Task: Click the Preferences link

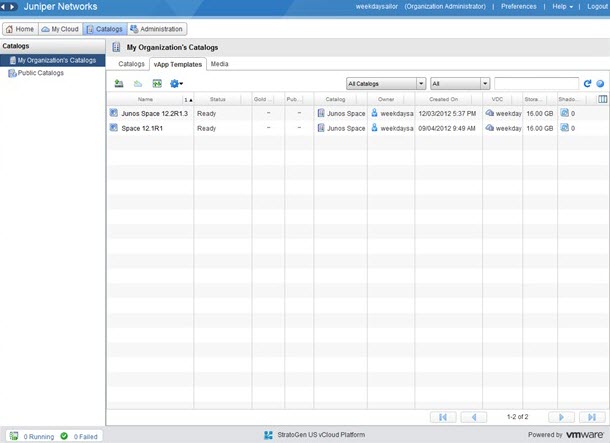Action: click(x=519, y=7)
